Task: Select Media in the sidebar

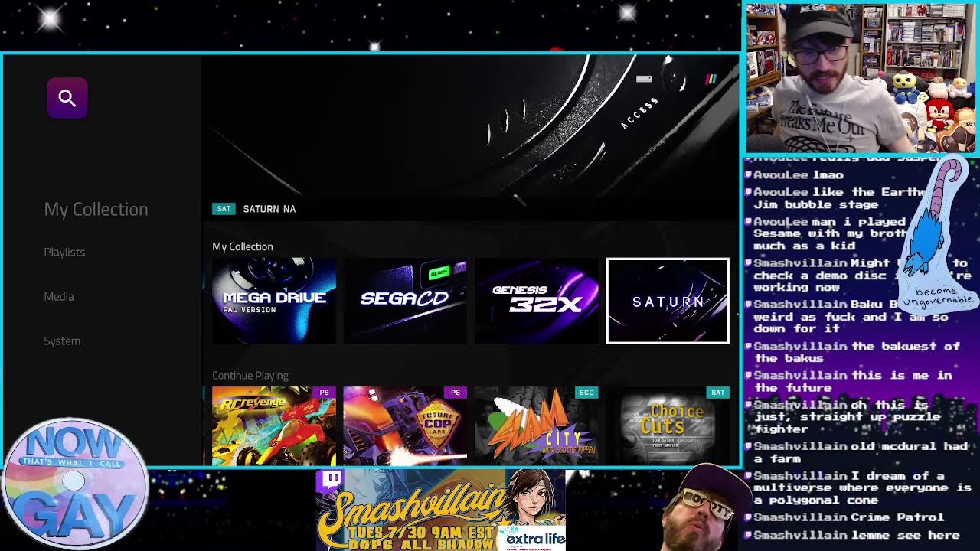Action: pyautogui.click(x=59, y=296)
